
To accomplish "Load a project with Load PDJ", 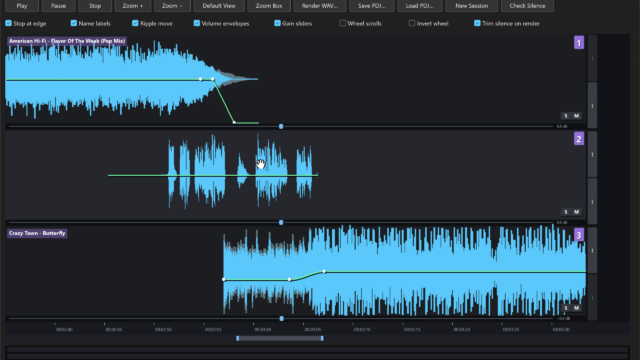I will point(420,6).
